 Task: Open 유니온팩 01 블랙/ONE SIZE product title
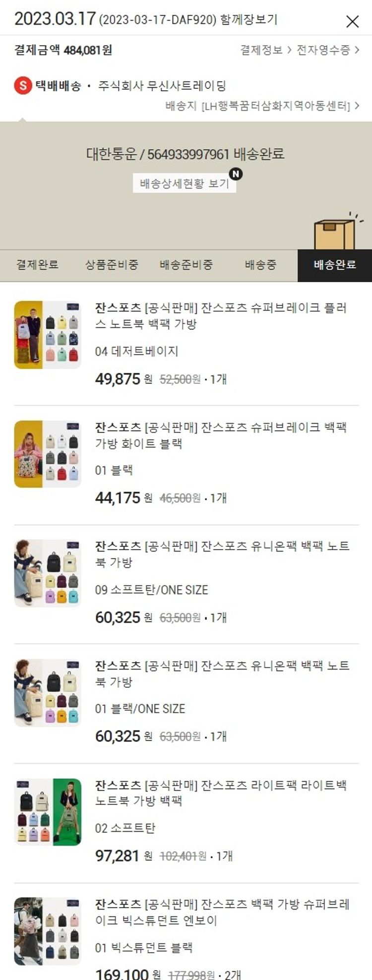coord(222,674)
